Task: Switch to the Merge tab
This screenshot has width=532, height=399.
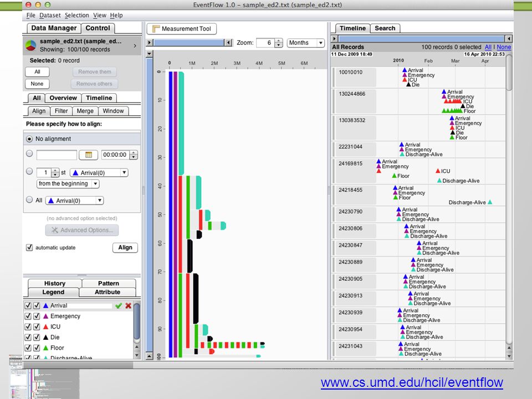Action: click(x=85, y=111)
